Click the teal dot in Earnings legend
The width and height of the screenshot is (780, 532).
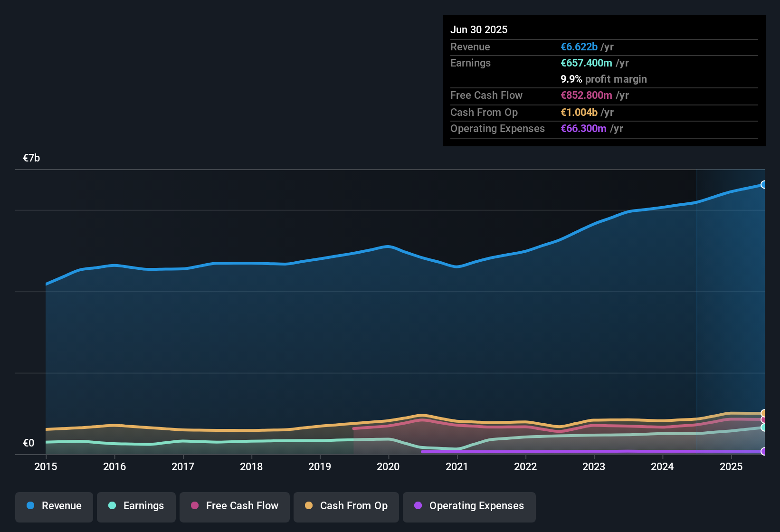[112, 505]
